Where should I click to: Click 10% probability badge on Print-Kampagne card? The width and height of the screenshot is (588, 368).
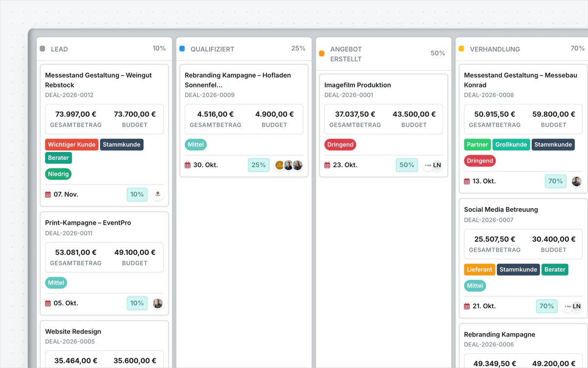click(x=137, y=303)
